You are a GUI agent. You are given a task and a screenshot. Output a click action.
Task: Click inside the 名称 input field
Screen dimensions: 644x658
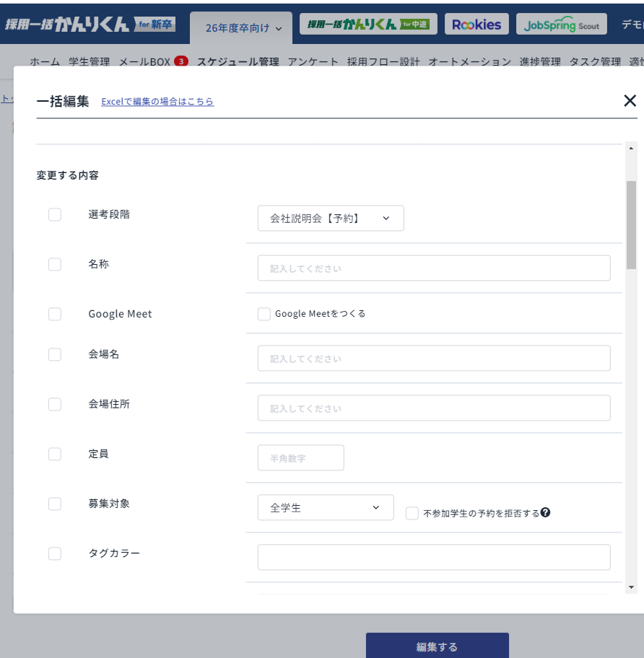pyautogui.click(x=433, y=268)
